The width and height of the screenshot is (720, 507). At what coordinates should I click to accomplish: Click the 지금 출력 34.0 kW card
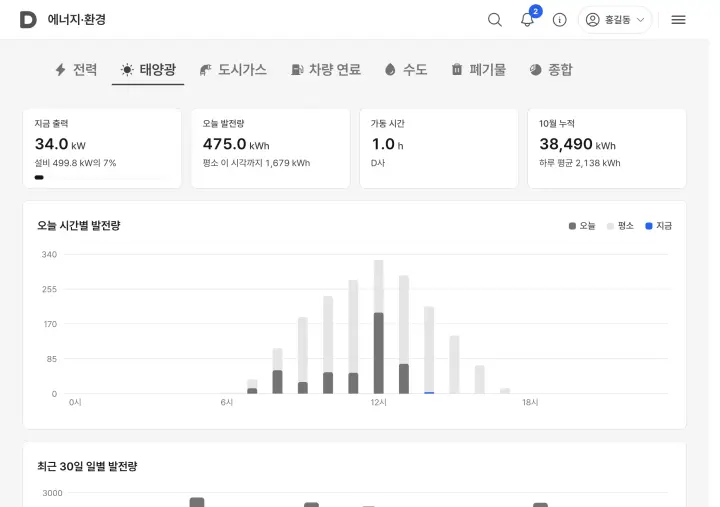pos(102,148)
